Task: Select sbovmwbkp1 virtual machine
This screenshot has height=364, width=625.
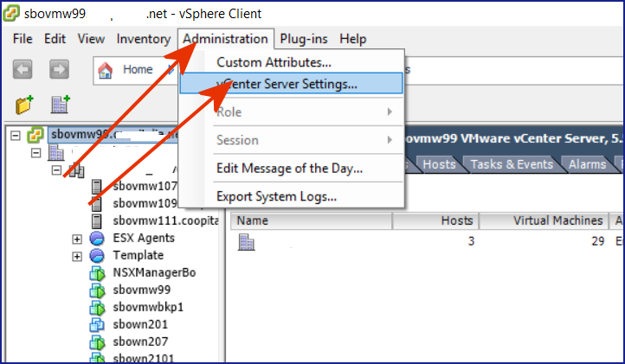Action: [148, 307]
